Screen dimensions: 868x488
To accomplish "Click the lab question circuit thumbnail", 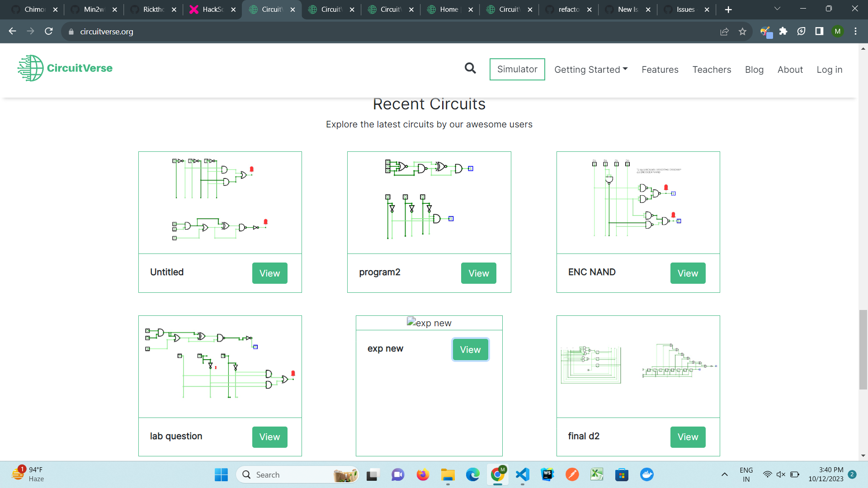I will coord(220,366).
